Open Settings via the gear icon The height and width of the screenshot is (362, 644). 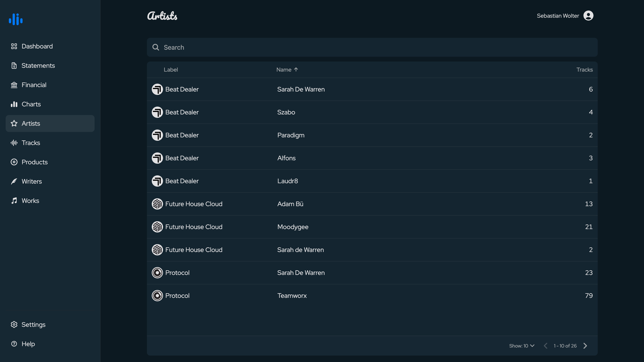[x=14, y=324]
